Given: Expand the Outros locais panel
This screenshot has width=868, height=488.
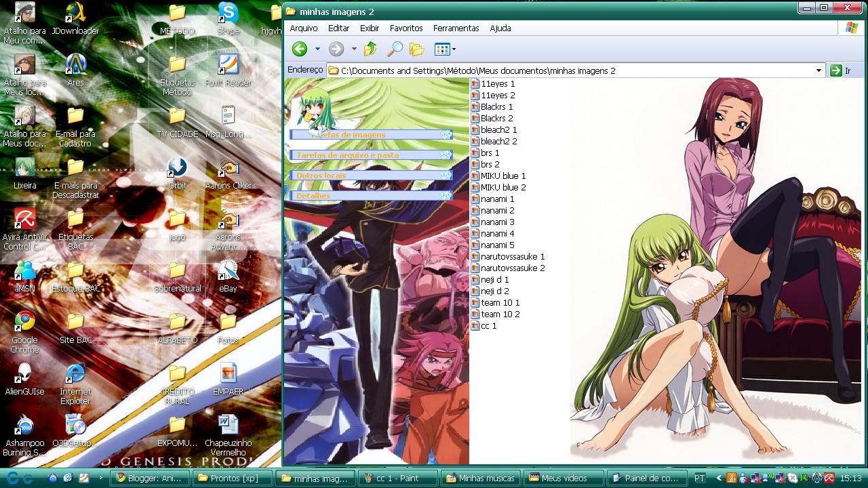Looking at the screenshot, I should [x=446, y=176].
